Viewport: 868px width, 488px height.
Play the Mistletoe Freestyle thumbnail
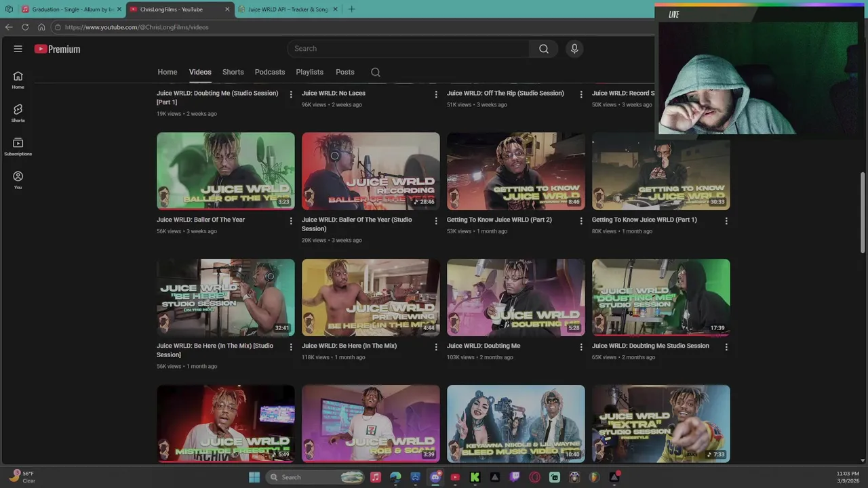point(226,424)
